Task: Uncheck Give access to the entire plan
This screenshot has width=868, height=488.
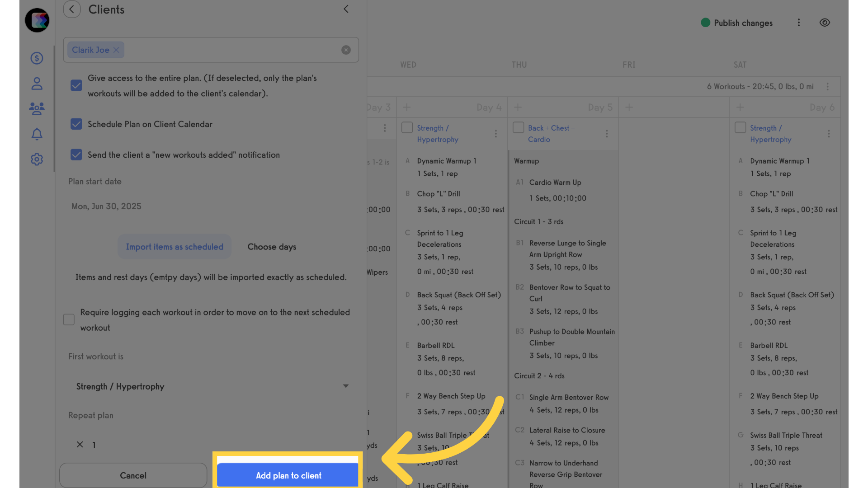Action: point(76,85)
